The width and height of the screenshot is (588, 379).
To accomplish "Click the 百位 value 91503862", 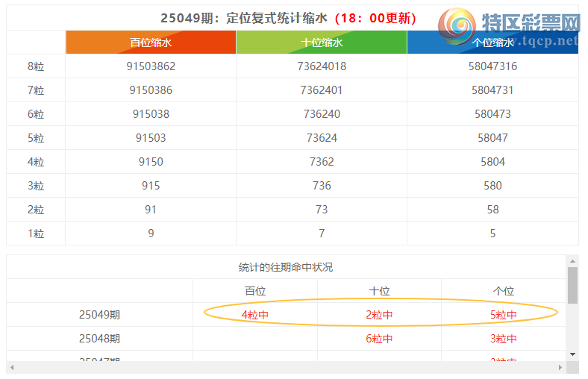I will click(x=151, y=66).
